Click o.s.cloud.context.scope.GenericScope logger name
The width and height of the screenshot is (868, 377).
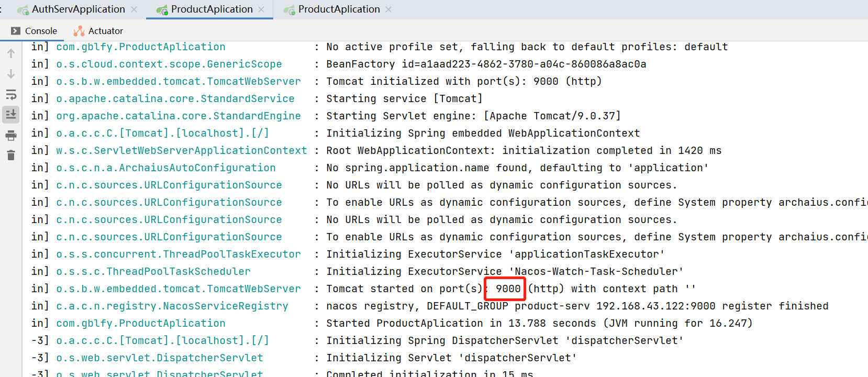click(x=169, y=64)
